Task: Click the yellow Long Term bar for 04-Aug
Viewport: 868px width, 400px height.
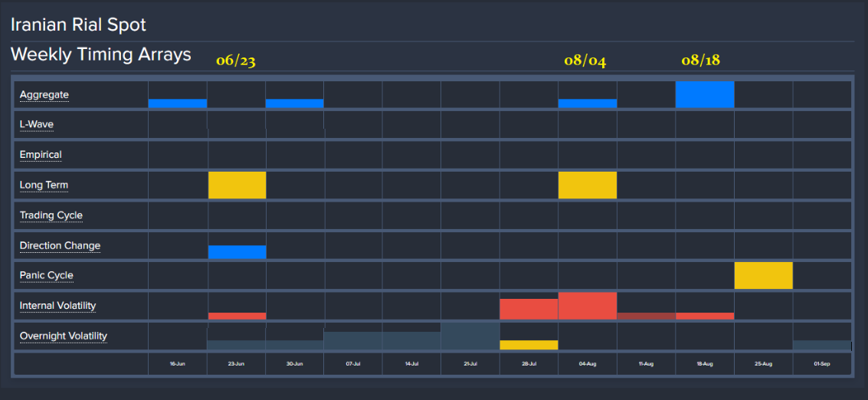Action: (588, 185)
